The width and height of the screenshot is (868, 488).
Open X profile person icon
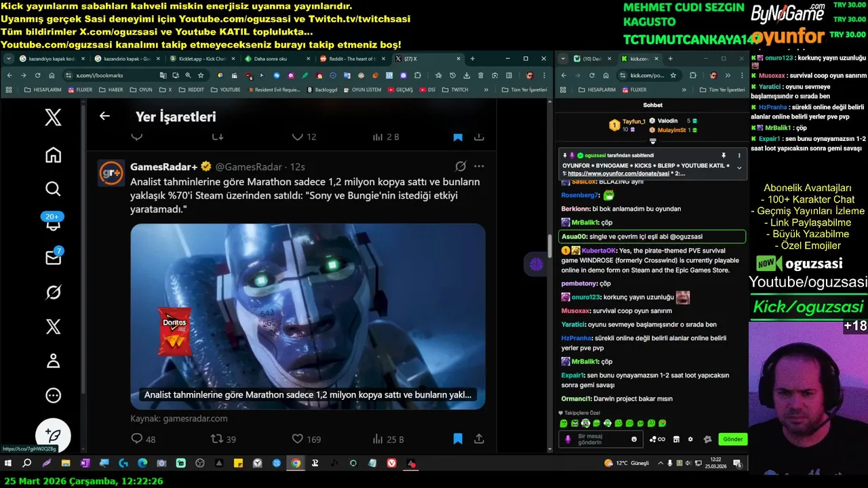(53, 361)
